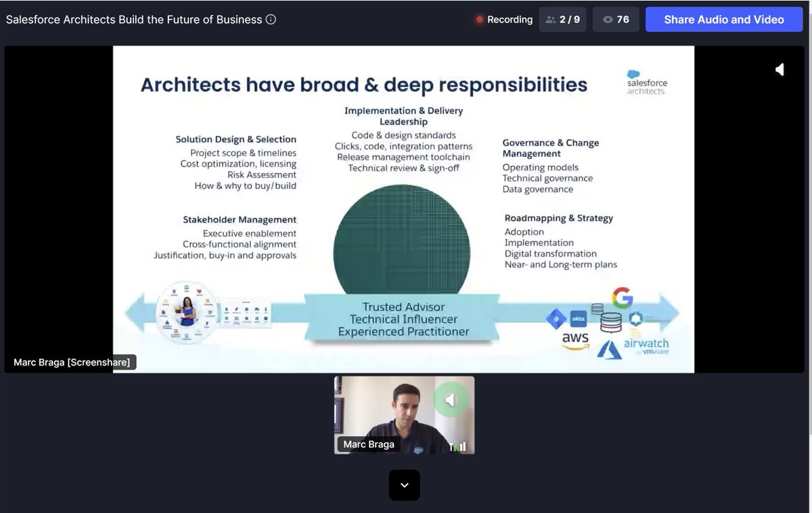The height and width of the screenshot is (513, 812).
Task: Toggle the green speaker on Marc Braga video
Action: tap(451, 399)
